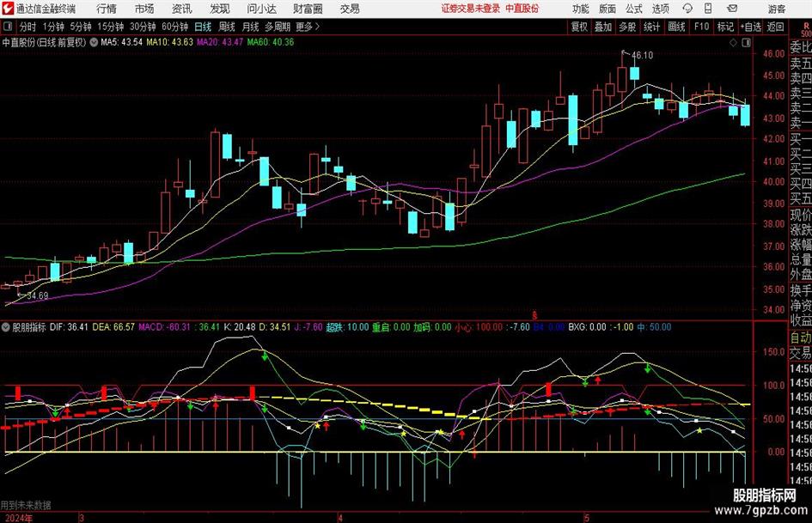This screenshot has width=812, height=523.
Task: Open the 财富圈 menu
Action: [x=308, y=9]
